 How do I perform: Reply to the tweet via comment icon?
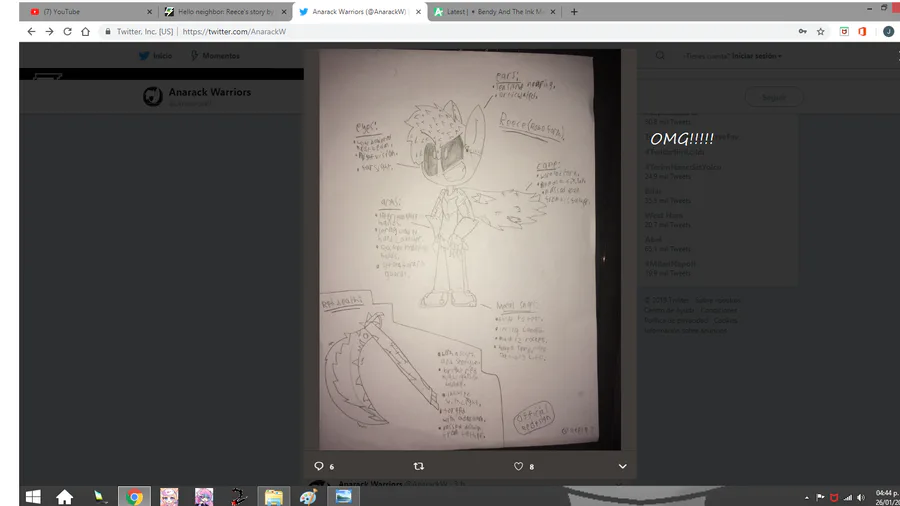(x=319, y=466)
